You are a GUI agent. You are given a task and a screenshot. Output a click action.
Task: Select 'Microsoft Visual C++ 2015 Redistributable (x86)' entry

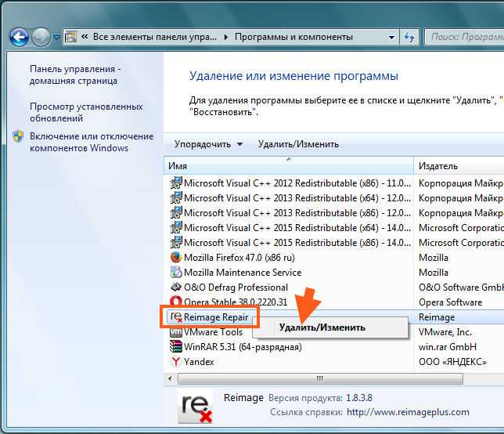tap(297, 243)
